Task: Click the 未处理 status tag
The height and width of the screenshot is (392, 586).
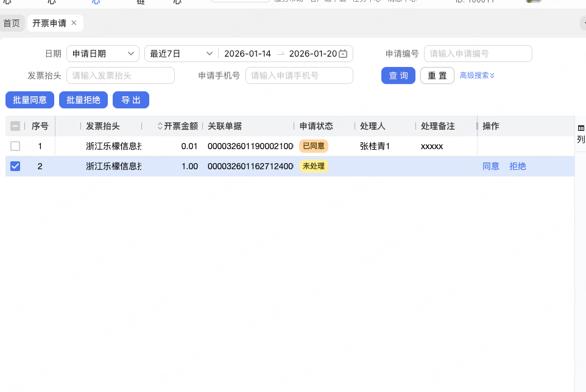Action: pos(314,166)
